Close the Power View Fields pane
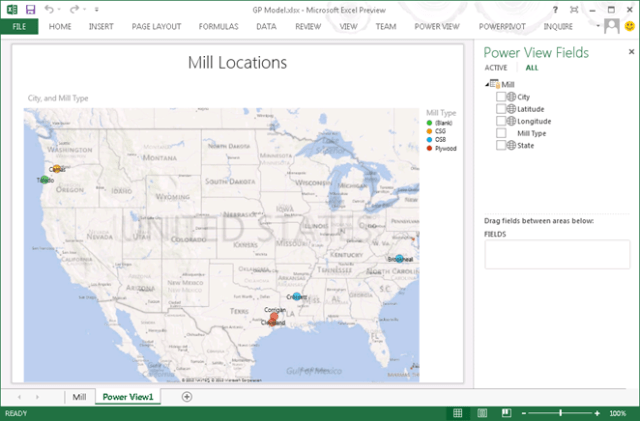The width and height of the screenshot is (640, 421). click(x=631, y=51)
